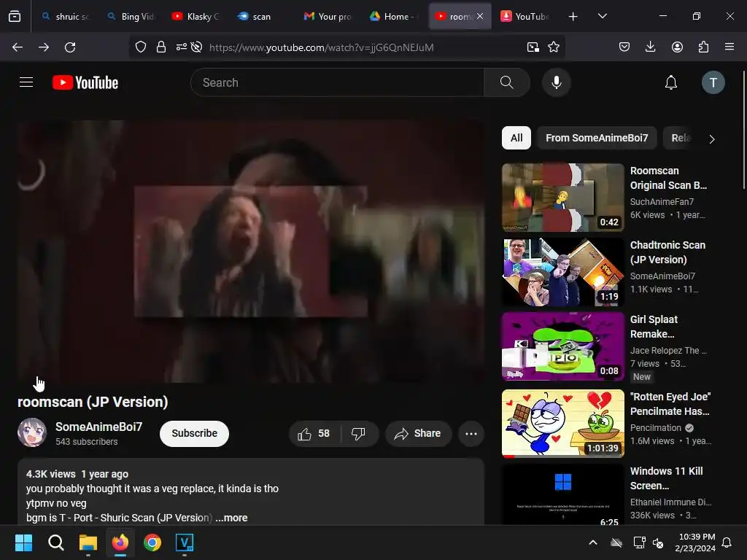Go to YouTube home via logo
The image size is (747, 560).
(85, 82)
